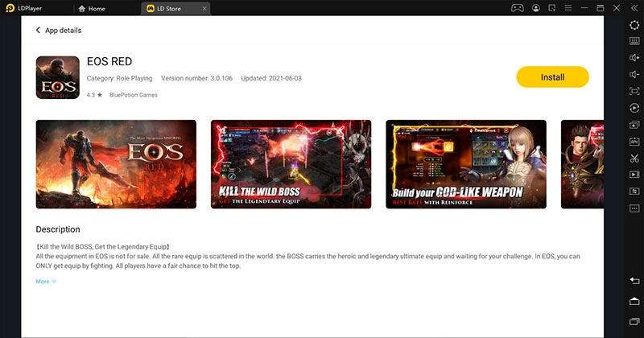Click the BluePotion Games developer name
The height and width of the screenshot is (338, 644).
133,95
